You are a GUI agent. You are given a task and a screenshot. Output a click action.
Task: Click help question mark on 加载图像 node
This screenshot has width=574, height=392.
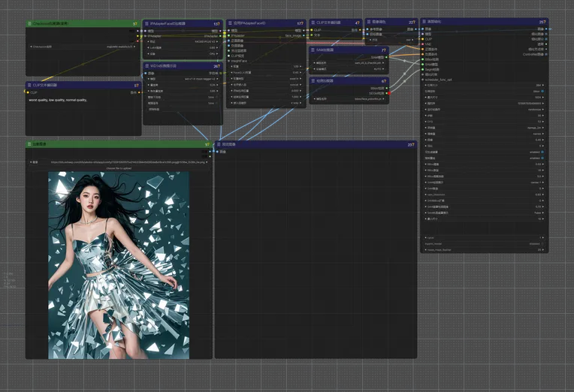tap(209, 145)
